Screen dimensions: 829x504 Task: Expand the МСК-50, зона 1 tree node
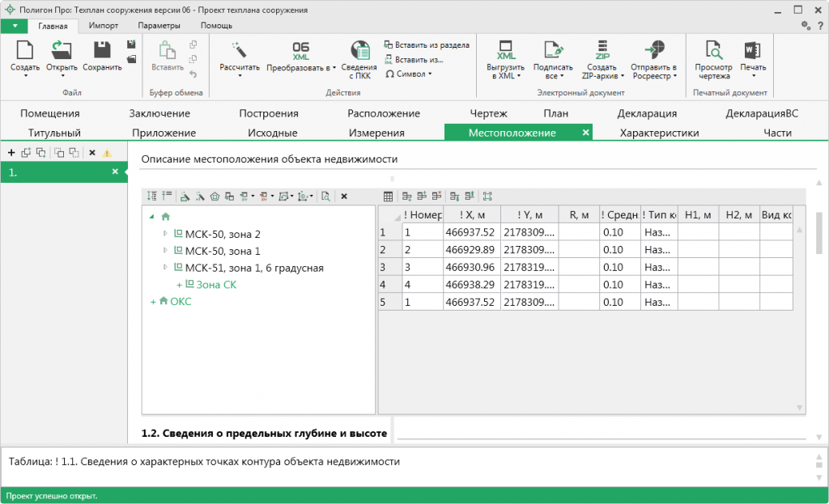point(165,251)
